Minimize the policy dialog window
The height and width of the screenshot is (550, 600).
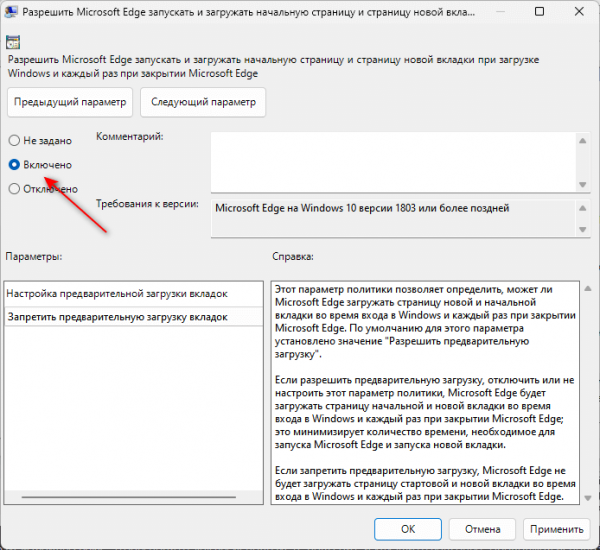(x=500, y=11)
